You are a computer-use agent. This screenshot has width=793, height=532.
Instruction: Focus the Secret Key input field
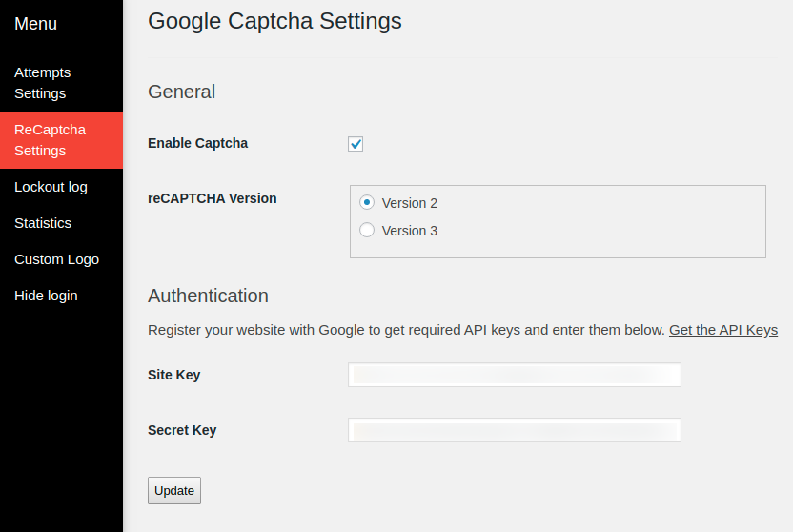click(x=515, y=430)
